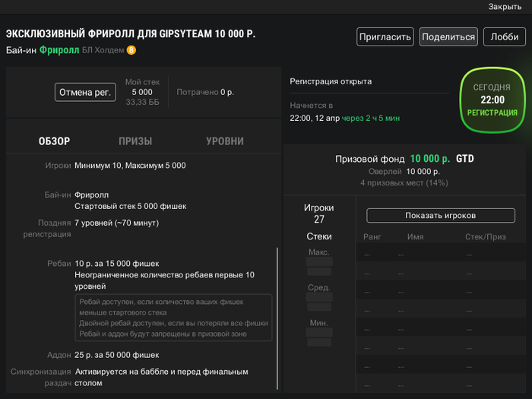Click 7 уровней (~70 минут) late registration value

coord(117,223)
